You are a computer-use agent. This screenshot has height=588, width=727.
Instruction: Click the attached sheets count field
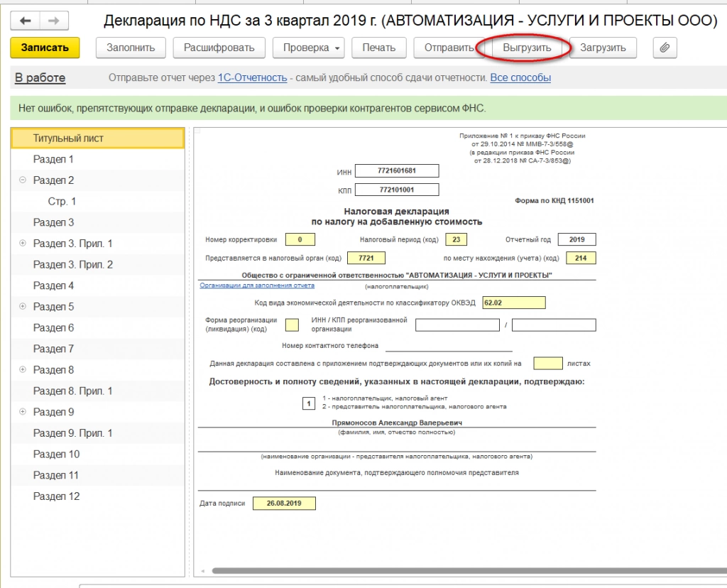click(x=548, y=363)
